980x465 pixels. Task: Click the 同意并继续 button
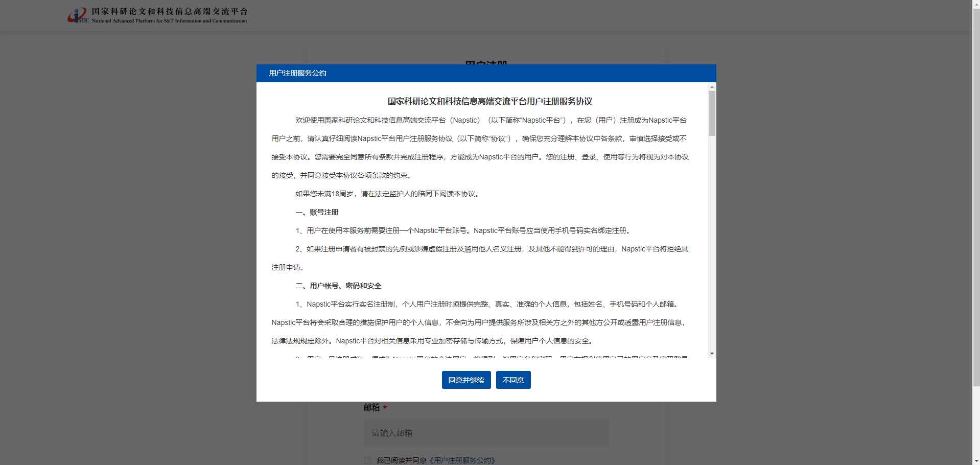point(466,380)
